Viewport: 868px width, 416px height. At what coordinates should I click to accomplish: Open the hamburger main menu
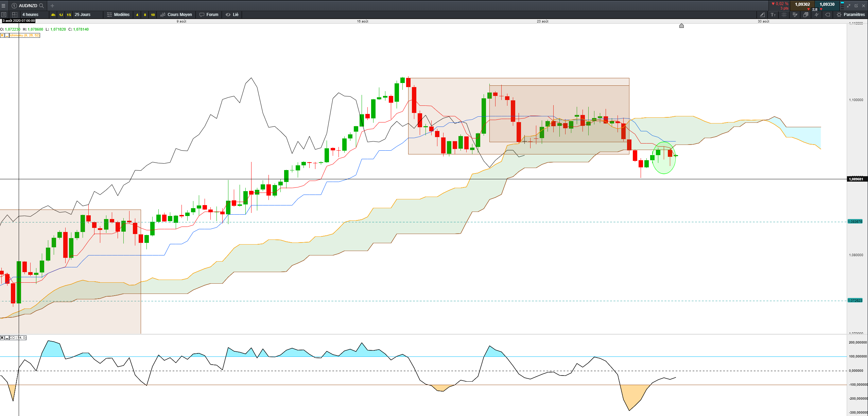click(x=3, y=6)
